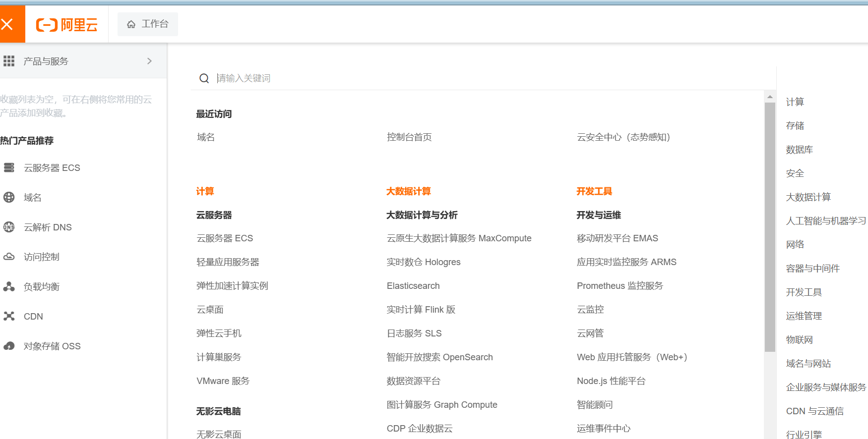The height and width of the screenshot is (439, 868).
Task: Open 计算巢服务
Action: 219,357
